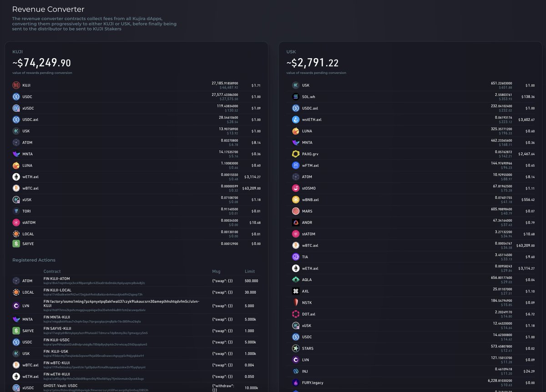The image size is (546, 392).
Task: Click the "30.000" limit value
Action: pos(250,292)
